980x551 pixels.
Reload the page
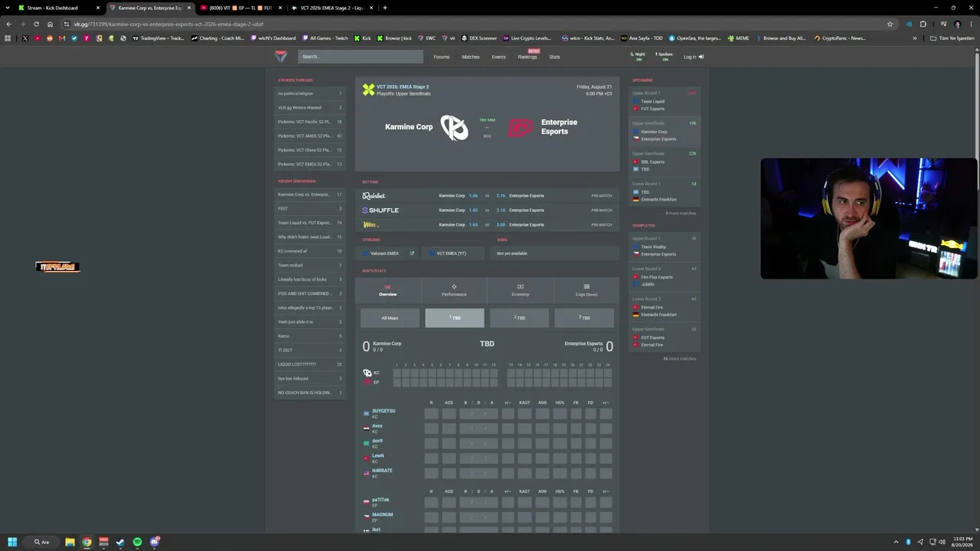tap(36, 24)
